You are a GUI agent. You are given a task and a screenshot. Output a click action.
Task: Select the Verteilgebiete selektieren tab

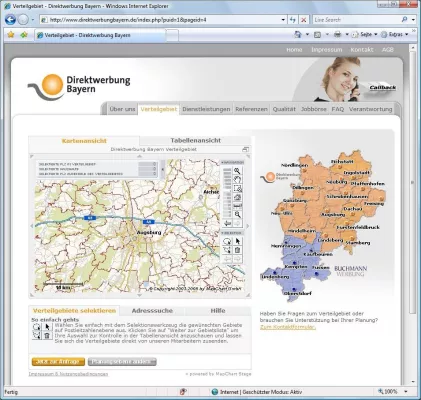click(74, 311)
